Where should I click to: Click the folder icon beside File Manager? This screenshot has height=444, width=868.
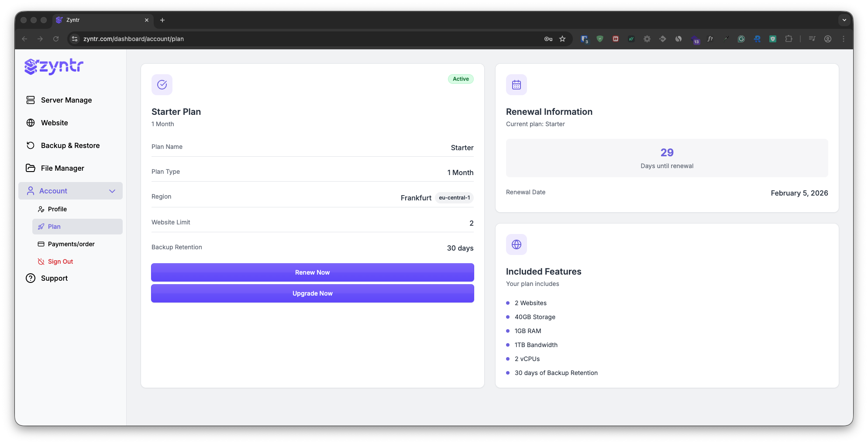(x=31, y=168)
